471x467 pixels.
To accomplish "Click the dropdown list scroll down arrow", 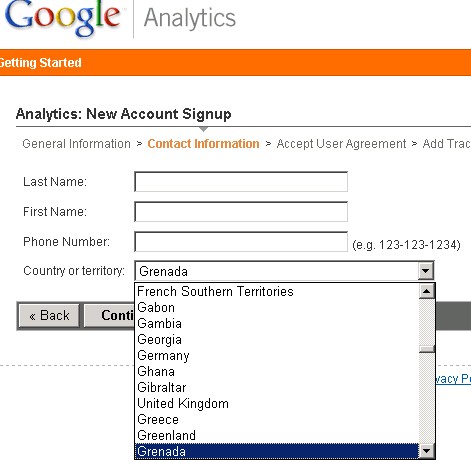I will [x=426, y=451].
